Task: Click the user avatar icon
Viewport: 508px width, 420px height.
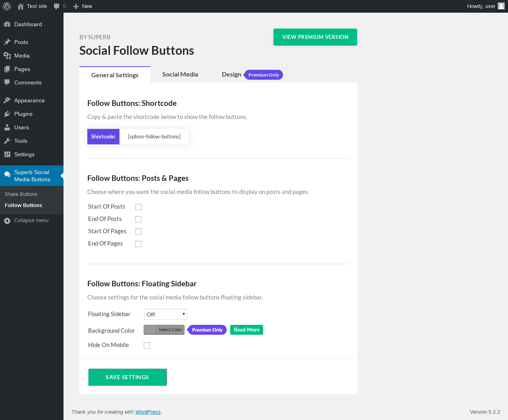Action: tap(501, 6)
